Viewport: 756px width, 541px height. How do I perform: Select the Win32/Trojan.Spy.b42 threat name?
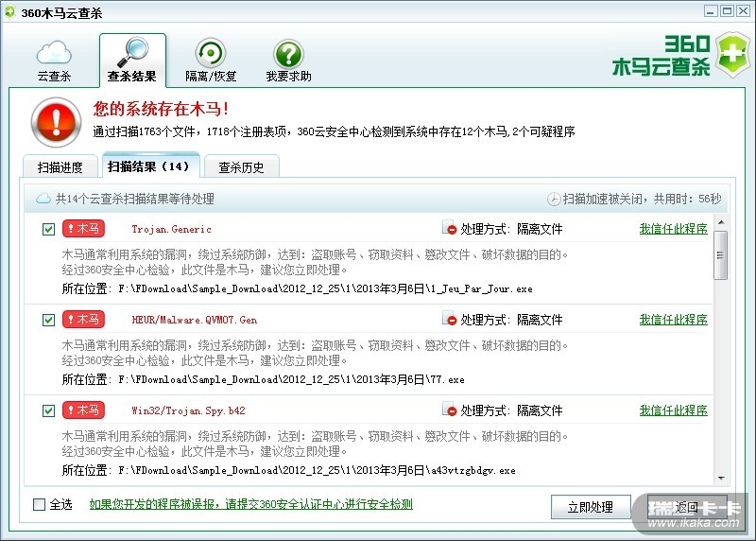point(188,410)
